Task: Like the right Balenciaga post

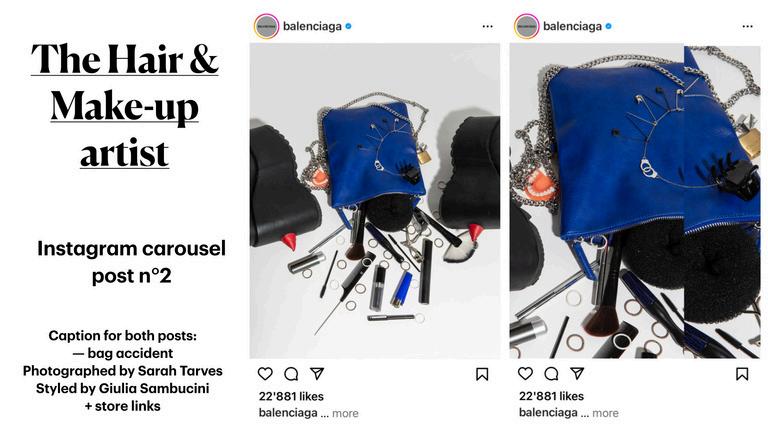Action: click(x=525, y=374)
